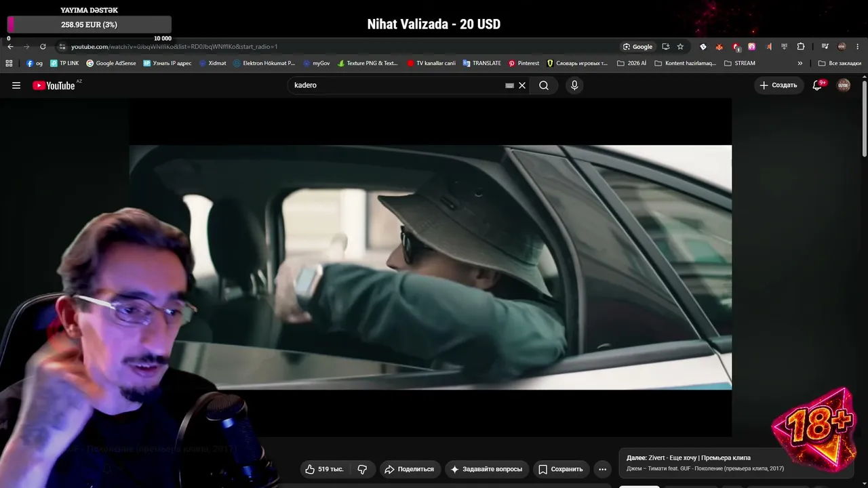Click the video player showing the car
Image resolution: width=868 pixels, height=488 pixels.
(430, 267)
